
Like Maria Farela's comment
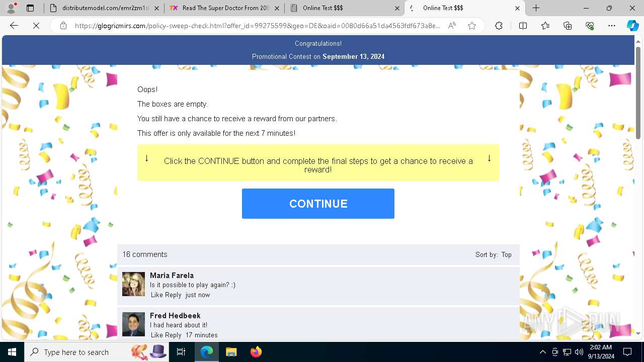[x=157, y=295]
